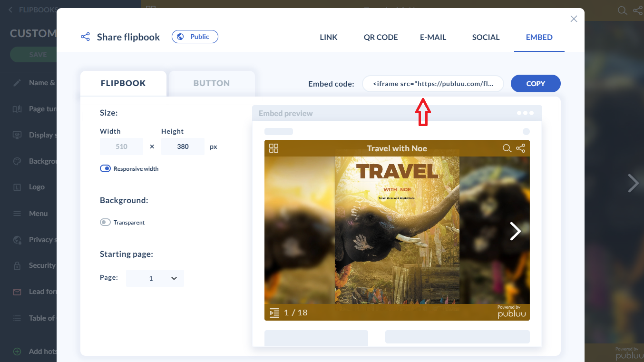Click the globe icon in the Public badge
The image size is (644, 362).
pyautogui.click(x=181, y=37)
